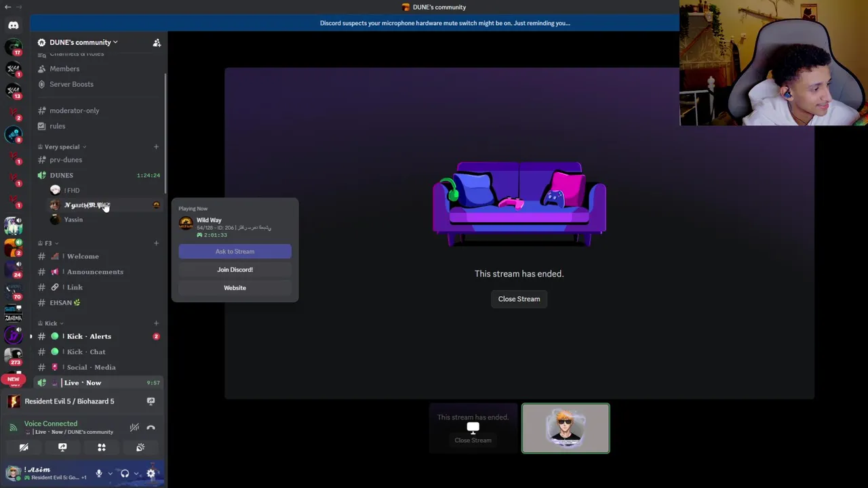Click the Asim user avatar

13,473
